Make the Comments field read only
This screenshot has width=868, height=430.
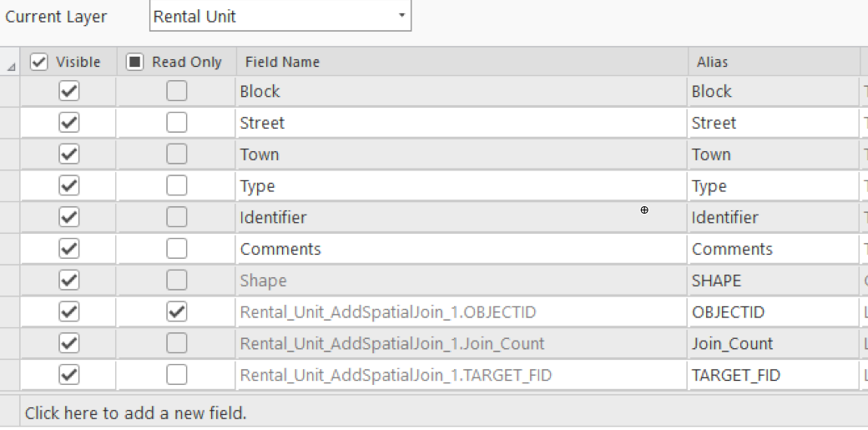[x=176, y=250]
